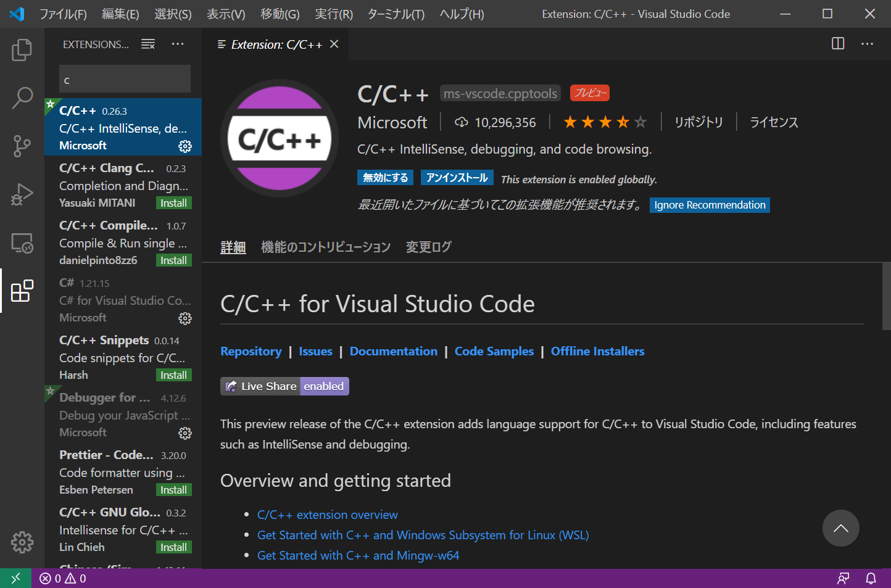Click the scroll-to-top arrow button

coord(840,528)
